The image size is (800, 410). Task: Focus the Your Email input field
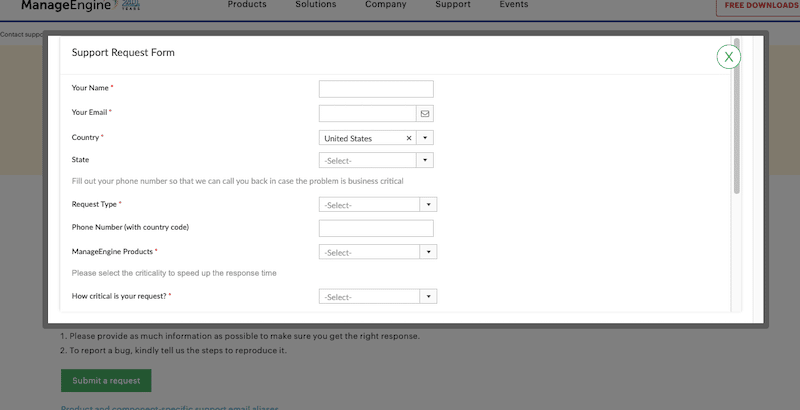point(368,114)
